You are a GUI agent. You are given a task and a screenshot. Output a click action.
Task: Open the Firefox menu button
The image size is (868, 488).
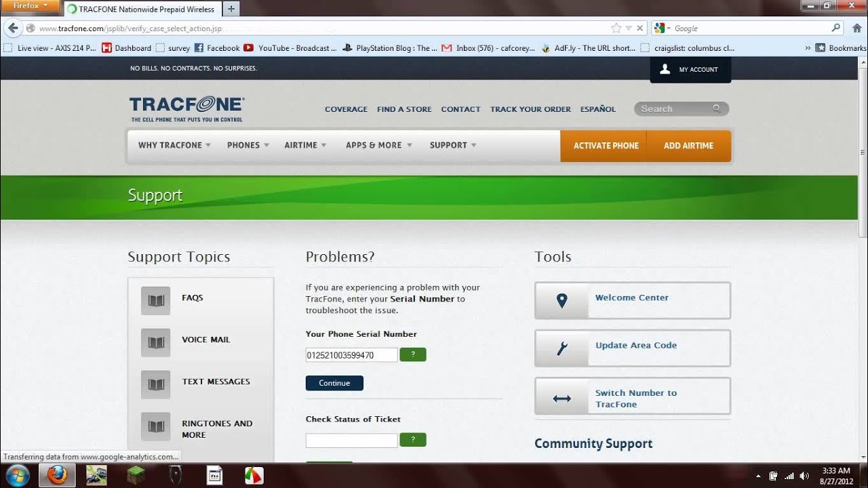click(x=31, y=6)
